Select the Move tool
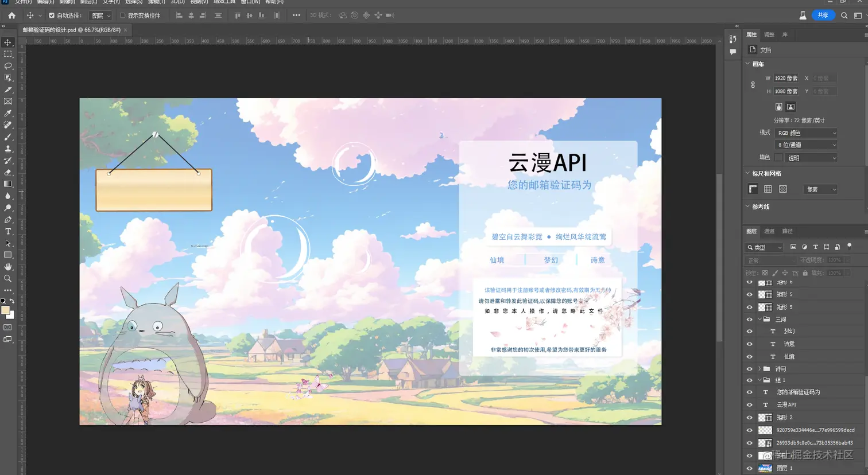Screen dimensions: 868x475 pyautogui.click(x=8, y=42)
